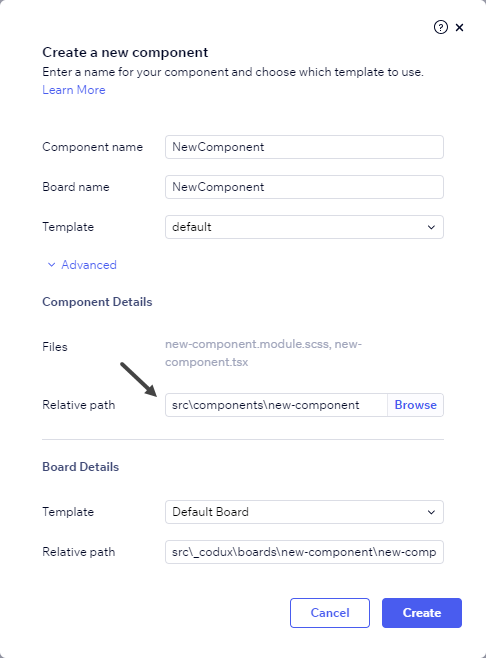Screen dimensions: 486x658
Task: Create the new component
Action: pyautogui.click(x=422, y=613)
